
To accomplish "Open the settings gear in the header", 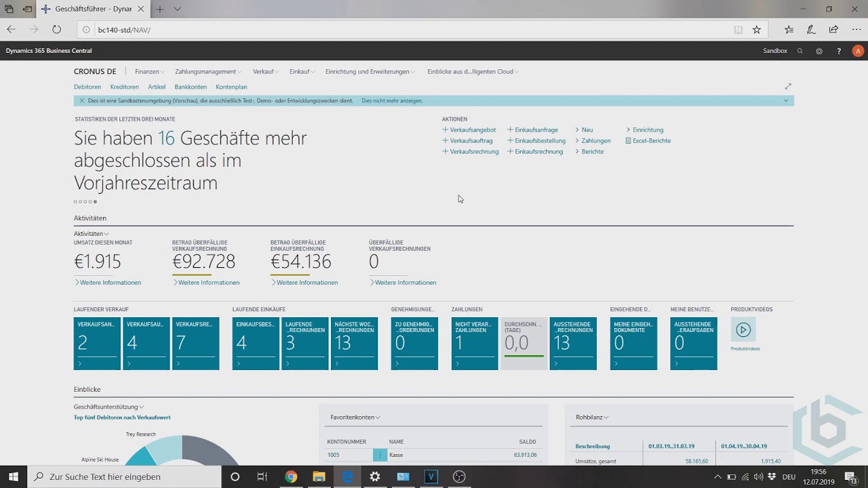I will pyautogui.click(x=819, y=51).
